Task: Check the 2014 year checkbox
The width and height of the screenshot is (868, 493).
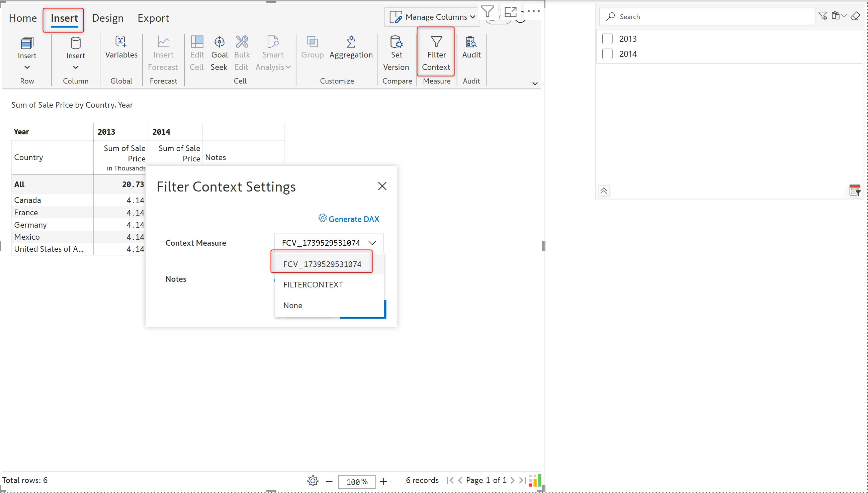Action: [607, 54]
